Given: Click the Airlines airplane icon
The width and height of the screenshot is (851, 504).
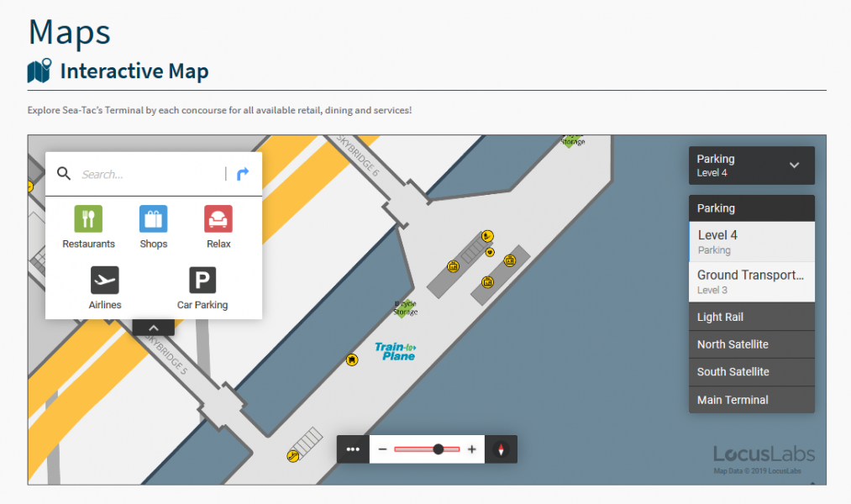Looking at the screenshot, I should click(x=104, y=281).
